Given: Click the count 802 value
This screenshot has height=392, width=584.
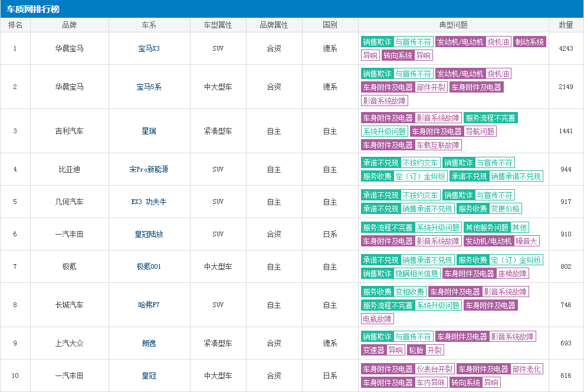Looking at the screenshot, I should (x=566, y=266).
